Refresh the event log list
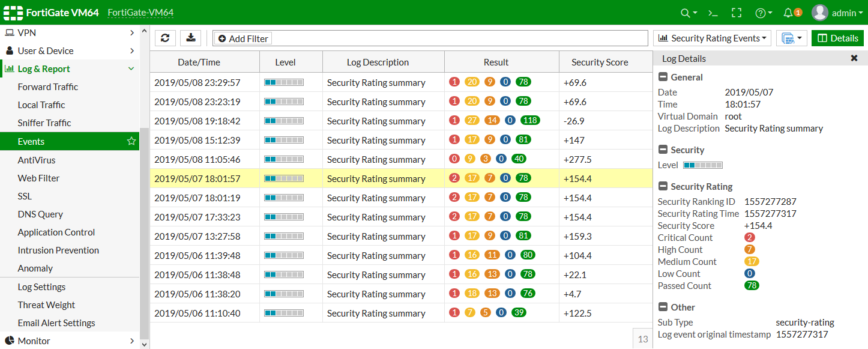Image resolution: width=868 pixels, height=349 pixels. tap(165, 38)
